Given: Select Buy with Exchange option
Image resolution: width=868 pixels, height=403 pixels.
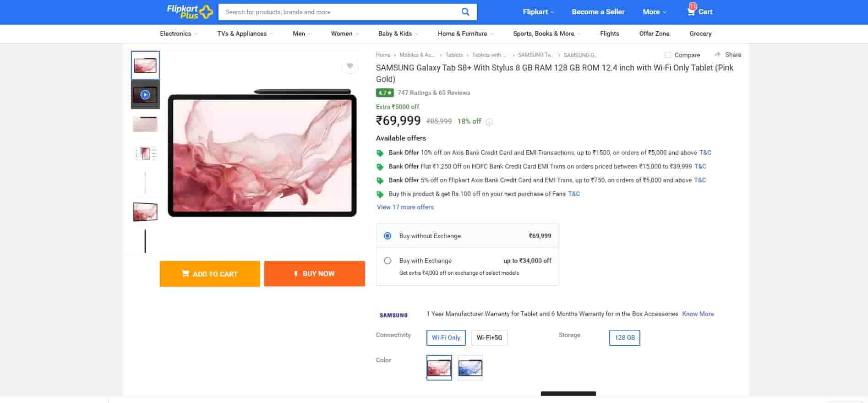Looking at the screenshot, I should (x=388, y=261).
